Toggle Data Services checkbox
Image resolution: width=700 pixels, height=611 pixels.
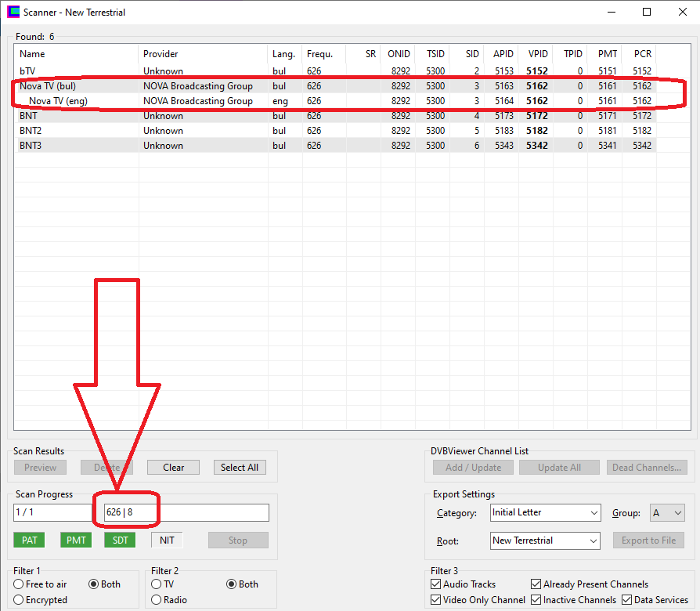[x=655, y=600]
